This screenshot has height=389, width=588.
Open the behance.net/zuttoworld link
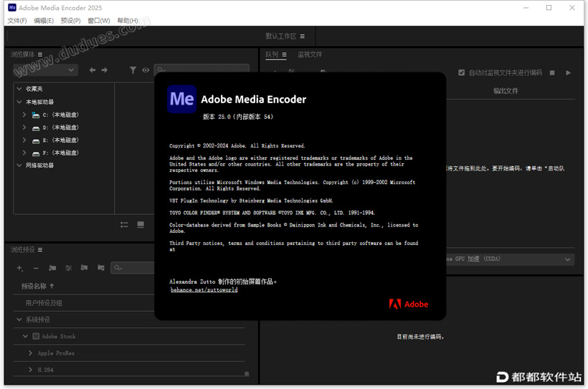204,289
